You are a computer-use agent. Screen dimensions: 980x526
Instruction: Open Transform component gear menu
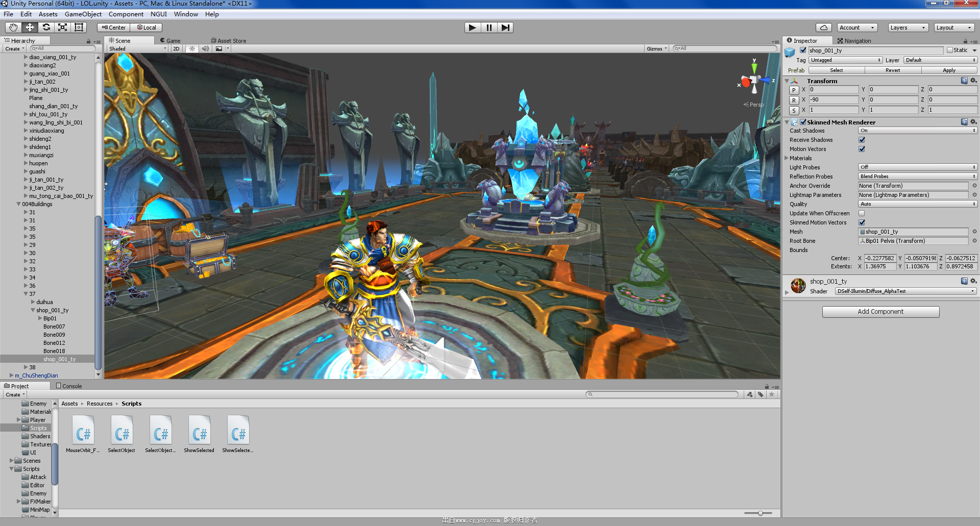[x=973, y=81]
